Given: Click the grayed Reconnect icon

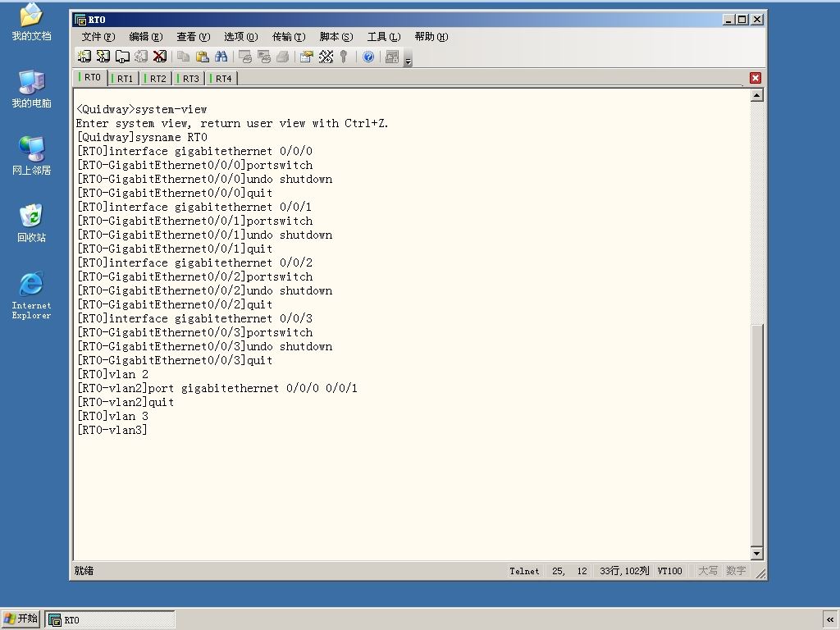Looking at the screenshot, I should point(141,57).
